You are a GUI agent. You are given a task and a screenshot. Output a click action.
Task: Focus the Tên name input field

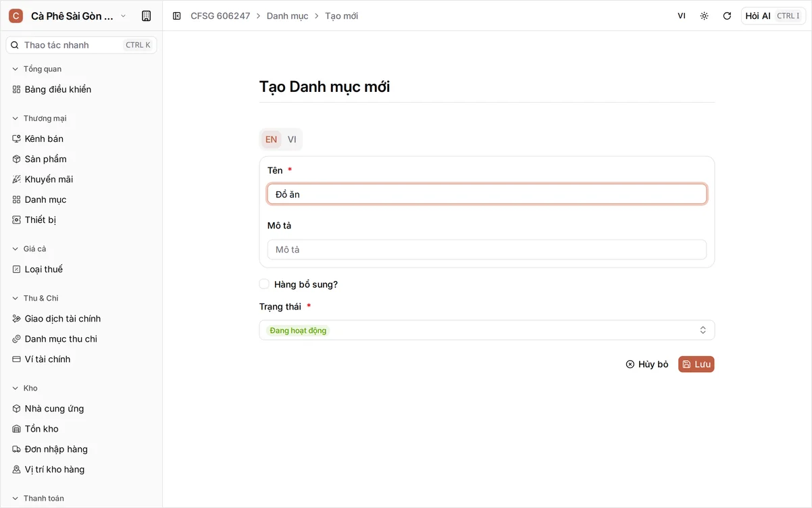(x=487, y=194)
